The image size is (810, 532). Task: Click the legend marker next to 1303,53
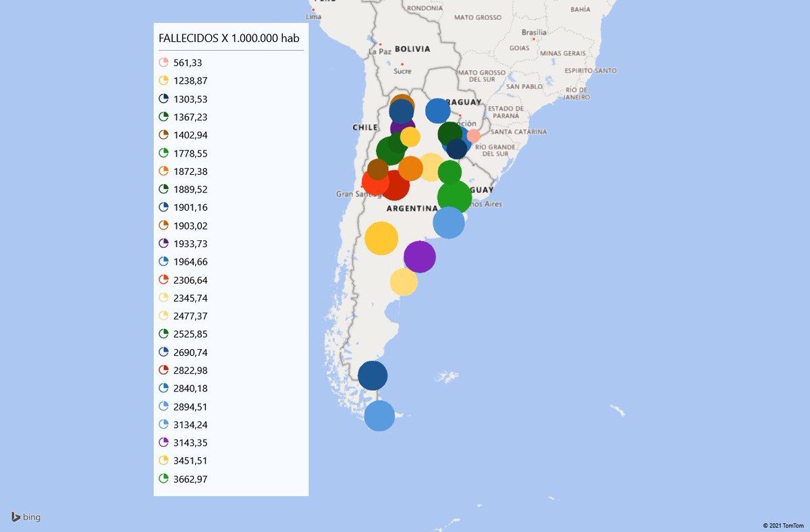pyautogui.click(x=163, y=99)
